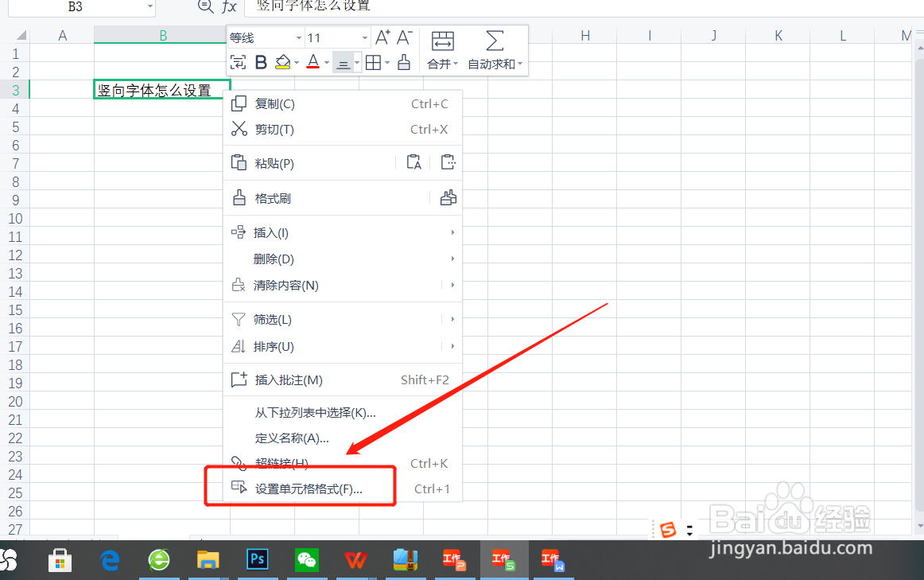
Task: Expand 筛选 submenu arrow
Action: [x=452, y=320]
